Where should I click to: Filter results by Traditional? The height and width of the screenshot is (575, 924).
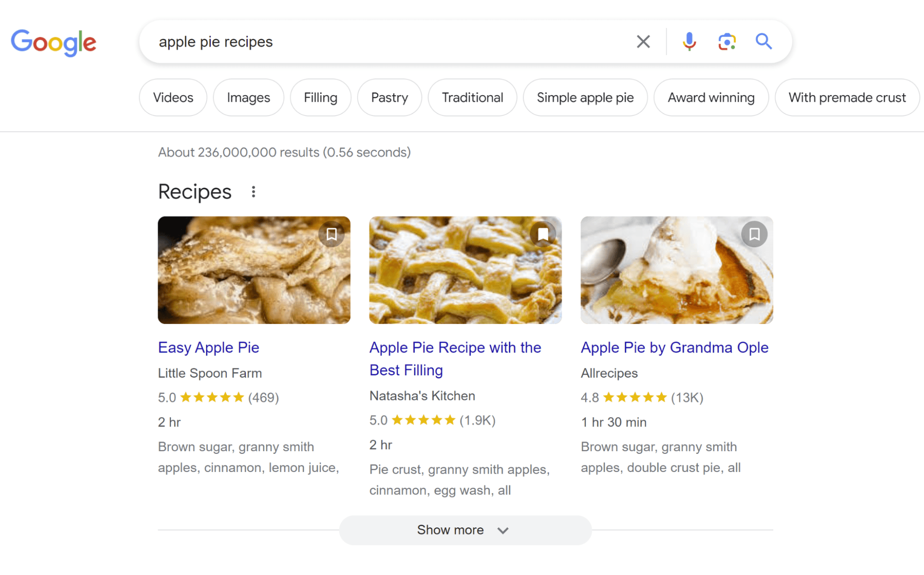472,98
